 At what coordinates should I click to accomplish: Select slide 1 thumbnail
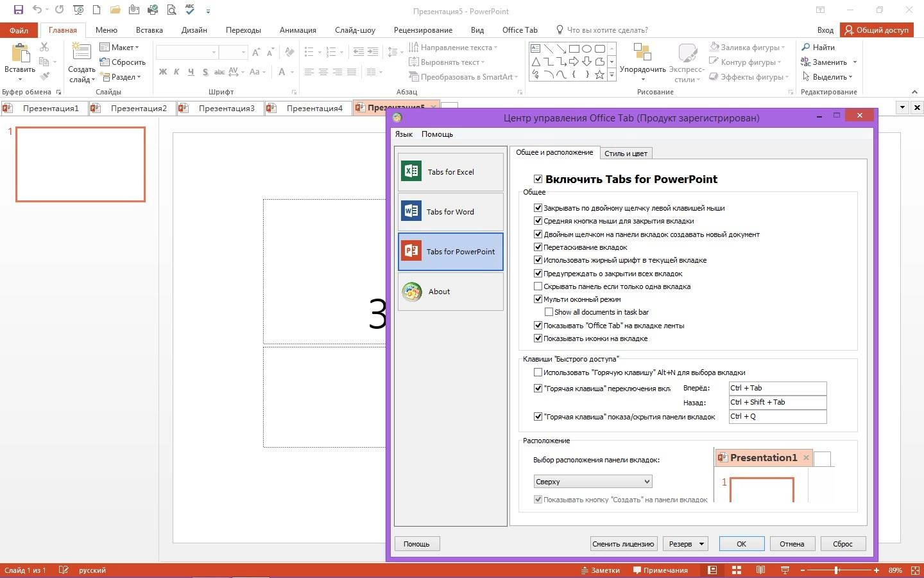[x=81, y=164]
